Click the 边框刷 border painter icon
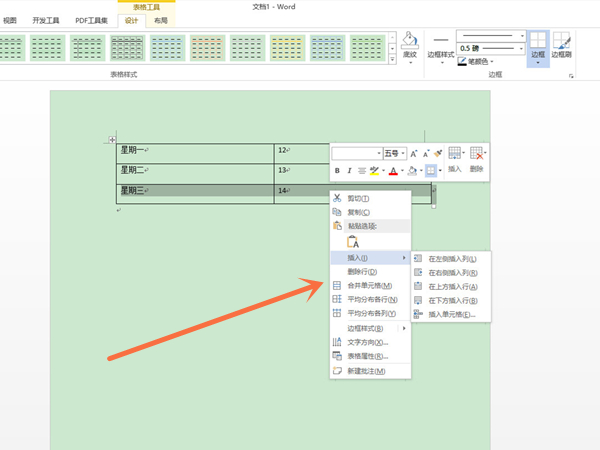Screen dimensions: 600x450 [563, 47]
